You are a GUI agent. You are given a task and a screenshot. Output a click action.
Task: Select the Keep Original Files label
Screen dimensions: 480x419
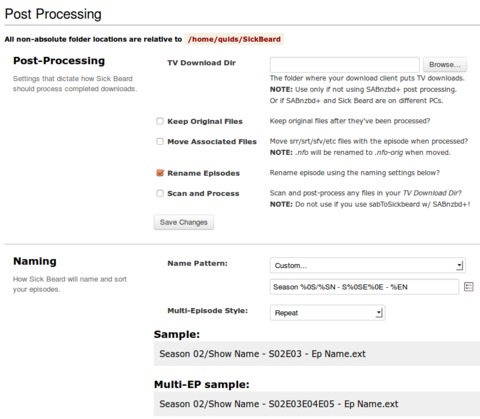click(x=205, y=121)
